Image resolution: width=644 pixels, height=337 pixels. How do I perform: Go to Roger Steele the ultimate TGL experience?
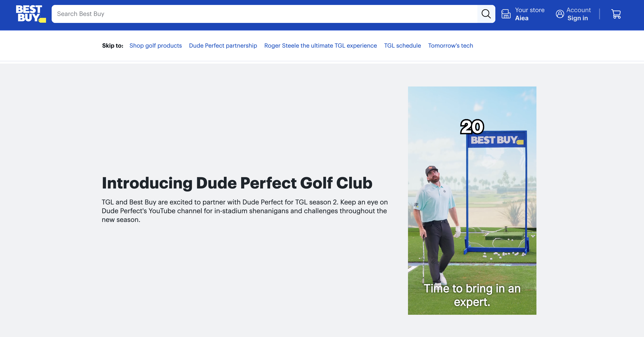pos(320,46)
